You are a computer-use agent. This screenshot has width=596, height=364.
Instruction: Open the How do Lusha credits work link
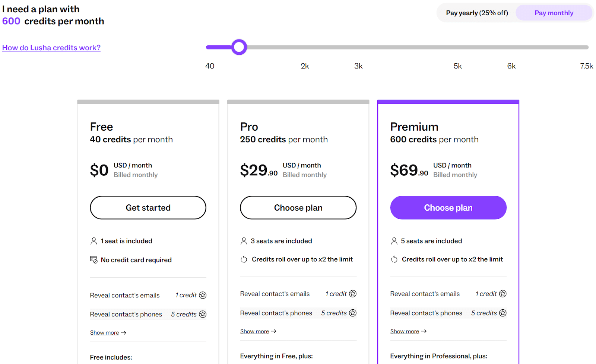coord(51,48)
